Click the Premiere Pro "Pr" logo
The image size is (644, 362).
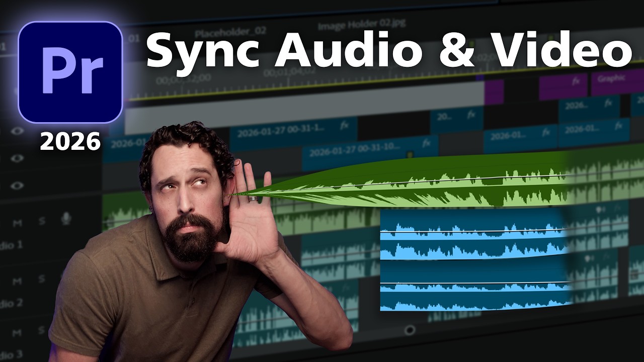[x=70, y=72]
